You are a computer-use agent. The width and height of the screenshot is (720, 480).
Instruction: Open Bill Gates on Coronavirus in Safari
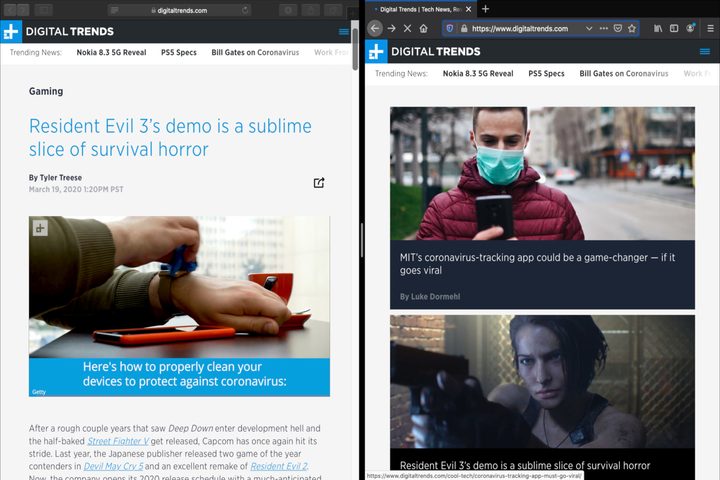point(255,52)
